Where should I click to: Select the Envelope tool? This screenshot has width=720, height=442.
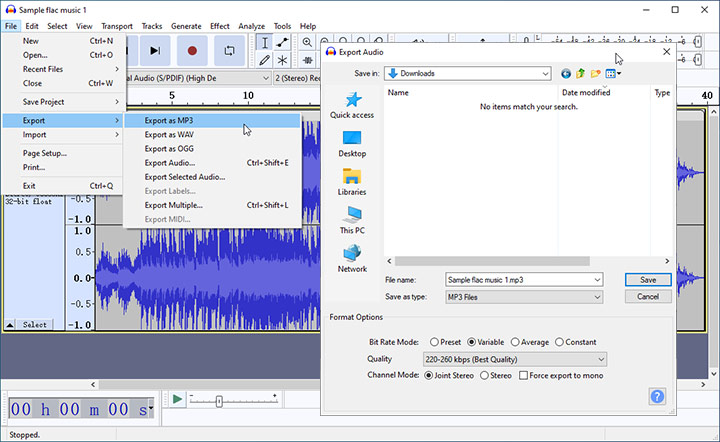[283, 42]
